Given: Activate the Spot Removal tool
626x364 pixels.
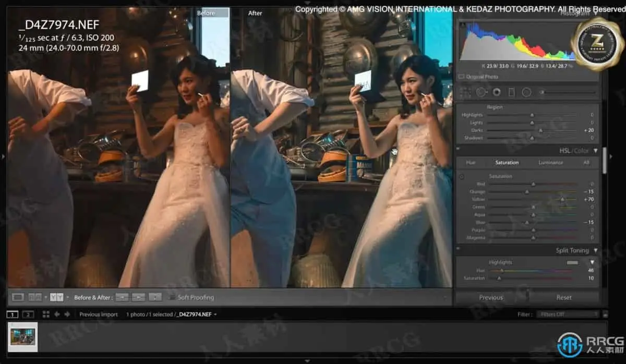Looking at the screenshot, I should tap(480, 92).
